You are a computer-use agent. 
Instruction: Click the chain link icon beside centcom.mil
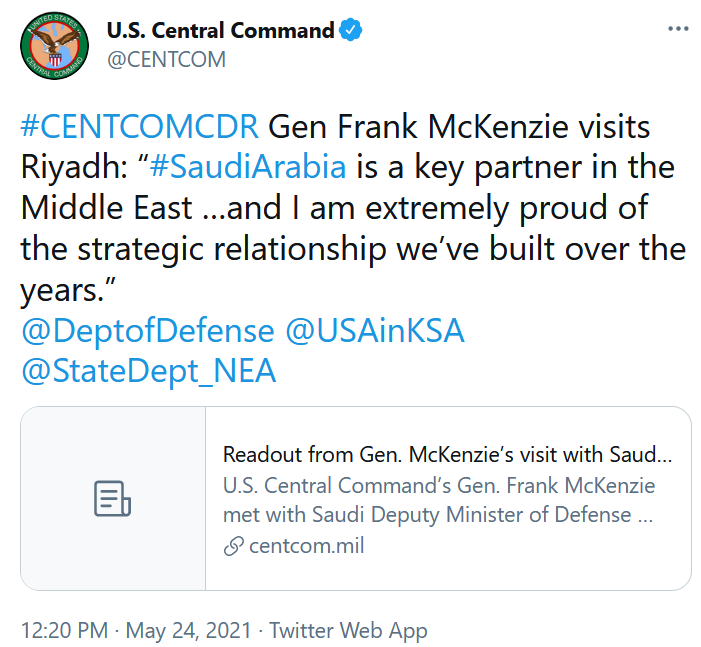233,546
